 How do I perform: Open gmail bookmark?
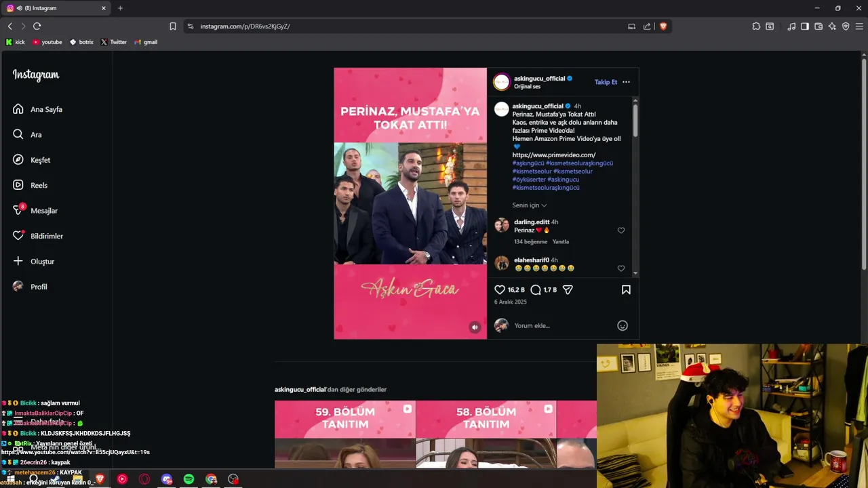coord(146,42)
